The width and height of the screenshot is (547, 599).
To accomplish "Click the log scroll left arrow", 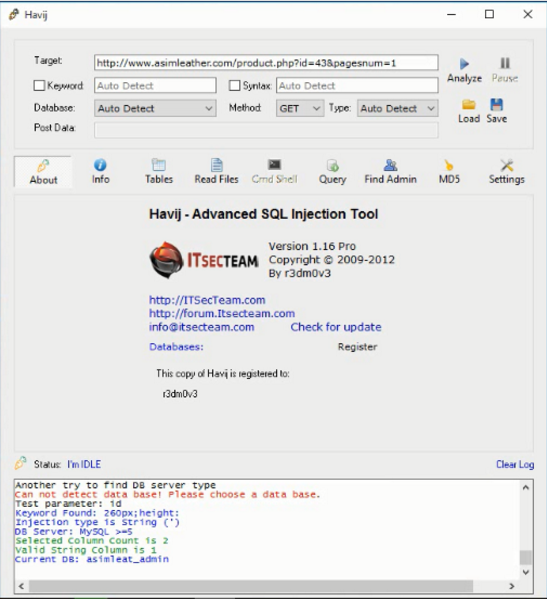I will coord(21,586).
